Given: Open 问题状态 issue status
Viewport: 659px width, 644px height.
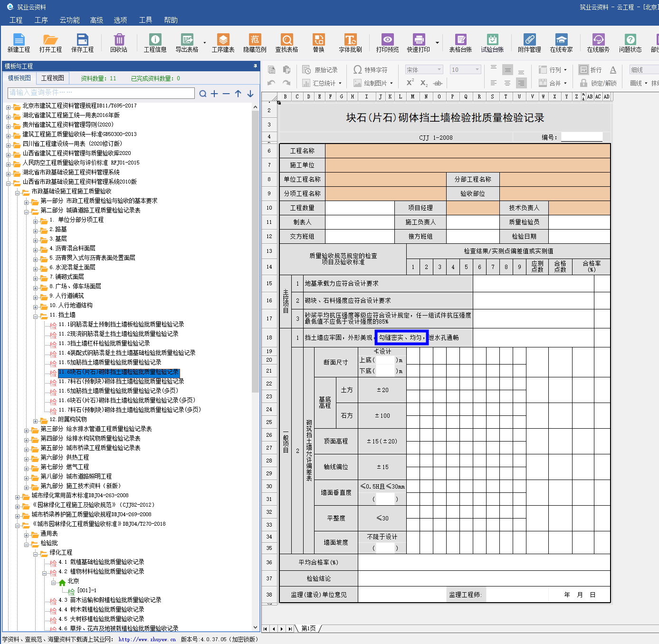Looking at the screenshot, I should coord(630,43).
